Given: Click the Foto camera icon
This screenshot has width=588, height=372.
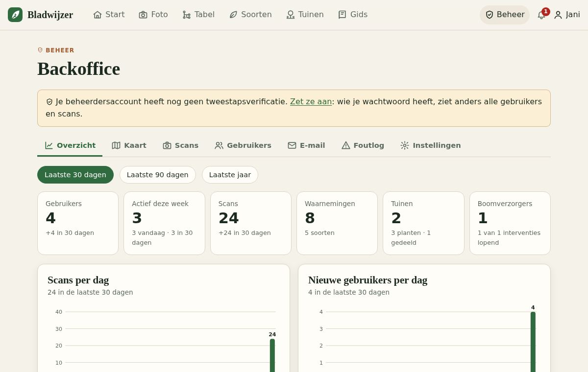Looking at the screenshot, I should point(143,15).
